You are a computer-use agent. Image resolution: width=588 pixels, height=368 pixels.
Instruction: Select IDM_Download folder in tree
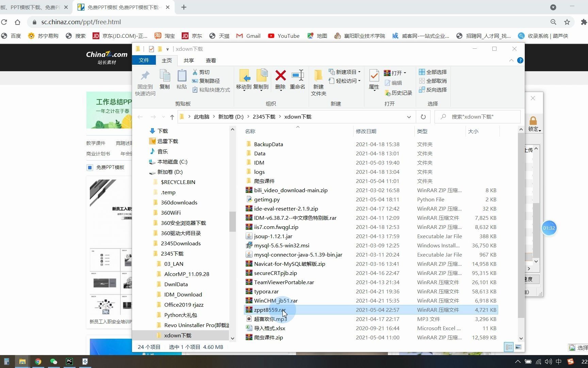183,294
